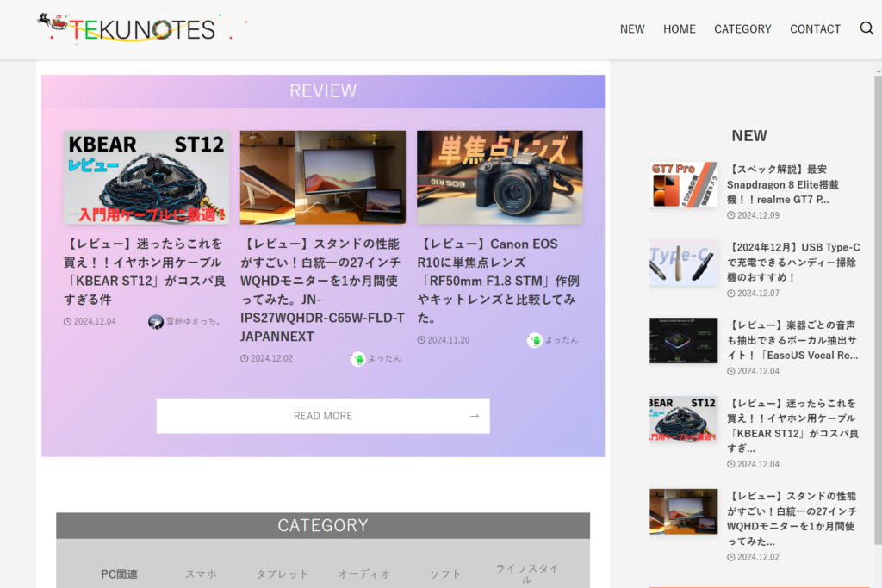Open sidebar USB Type-C handy vacuum article
882x588 pixels.
(x=793, y=262)
